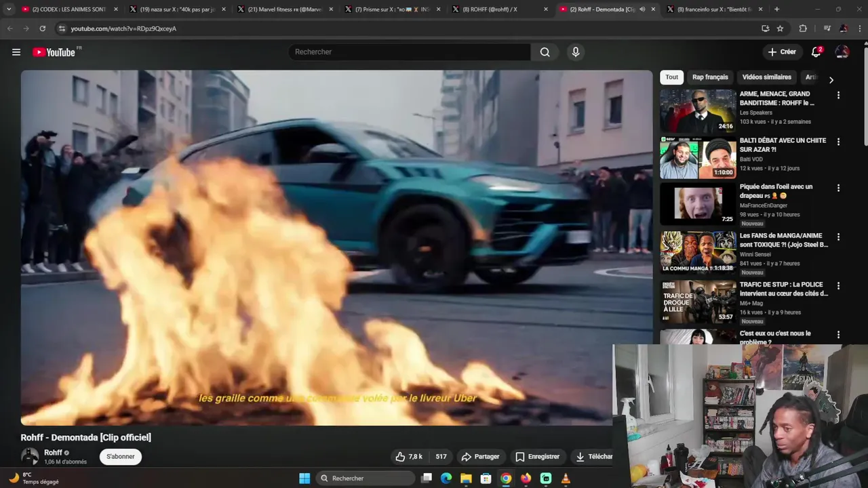Open options for Les FANS de MANGA/ANIME video
The height and width of the screenshot is (488, 868).
coord(838,237)
